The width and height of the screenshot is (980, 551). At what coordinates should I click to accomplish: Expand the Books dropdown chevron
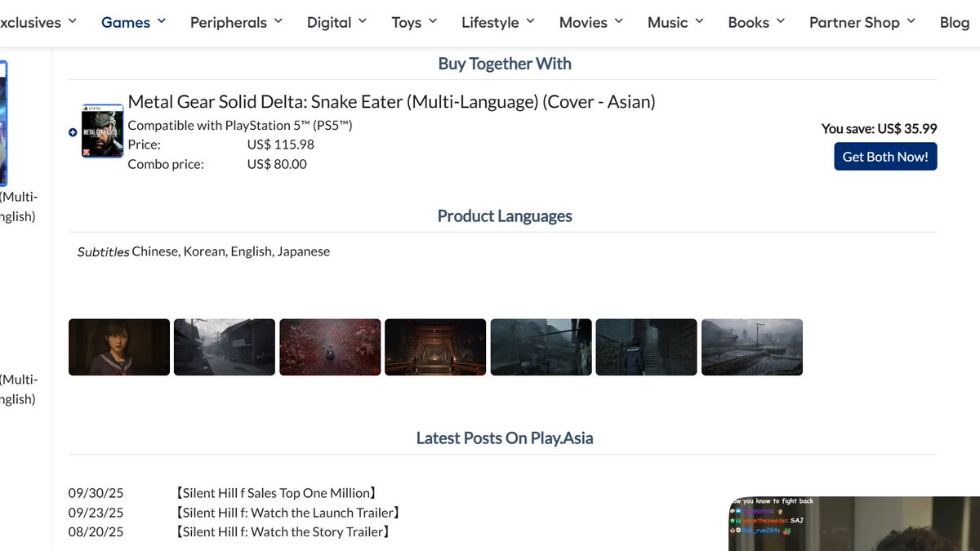[x=780, y=21]
